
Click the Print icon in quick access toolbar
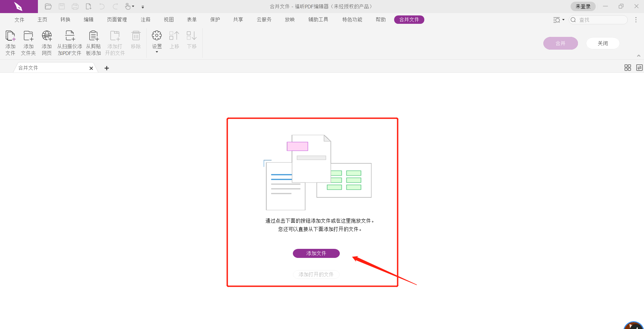click(x=75, y=6)
